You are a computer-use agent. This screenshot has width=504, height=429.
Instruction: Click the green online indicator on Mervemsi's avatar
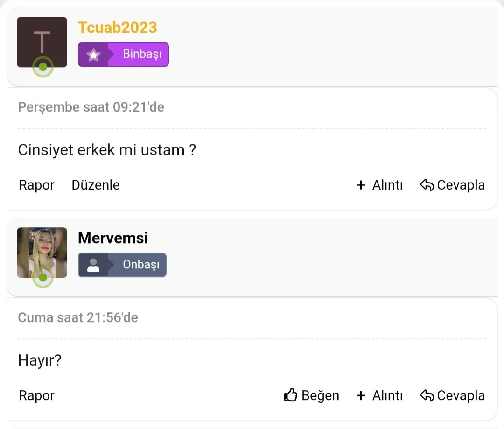coord(43,277)
